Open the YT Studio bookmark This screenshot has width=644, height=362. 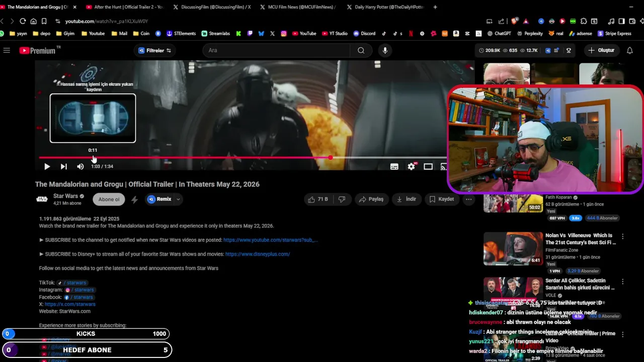click(x=334, y=34)
